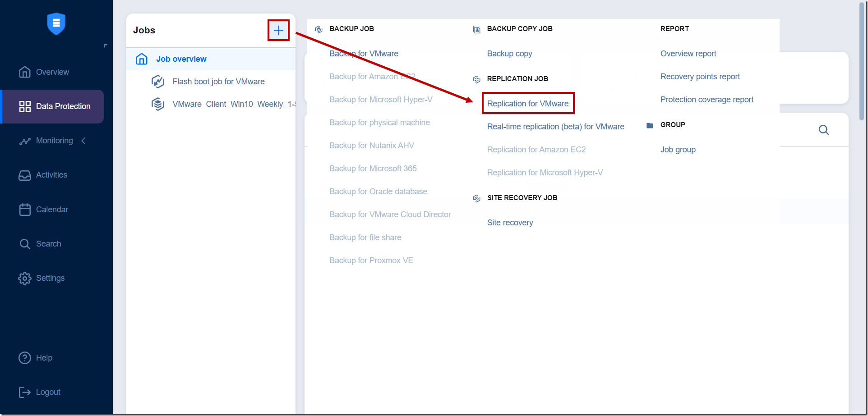Select Site recovery option
Screen dimensions: 868x416
coord(510,223)
